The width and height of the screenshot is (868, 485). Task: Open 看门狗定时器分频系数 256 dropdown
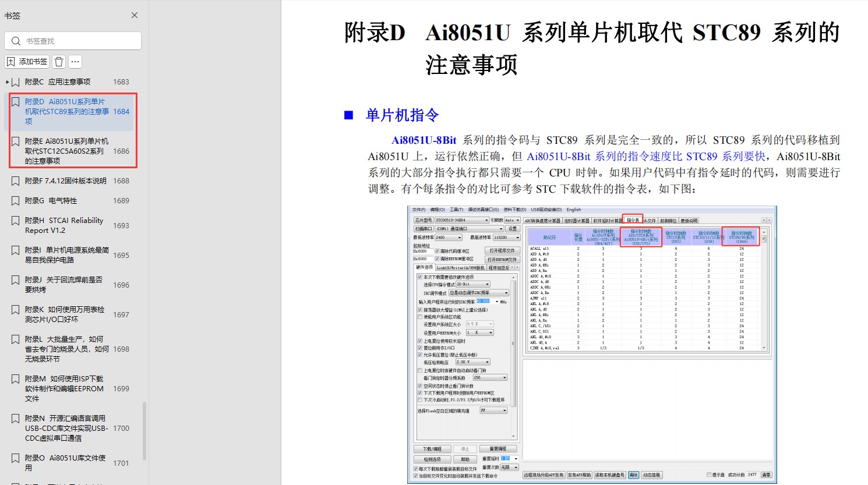coord(490,378)
